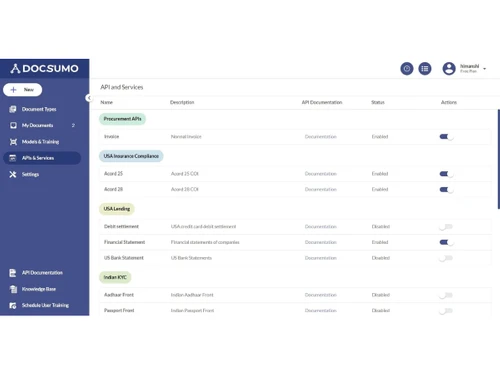Open Documentation link for Acord 28

321,189
